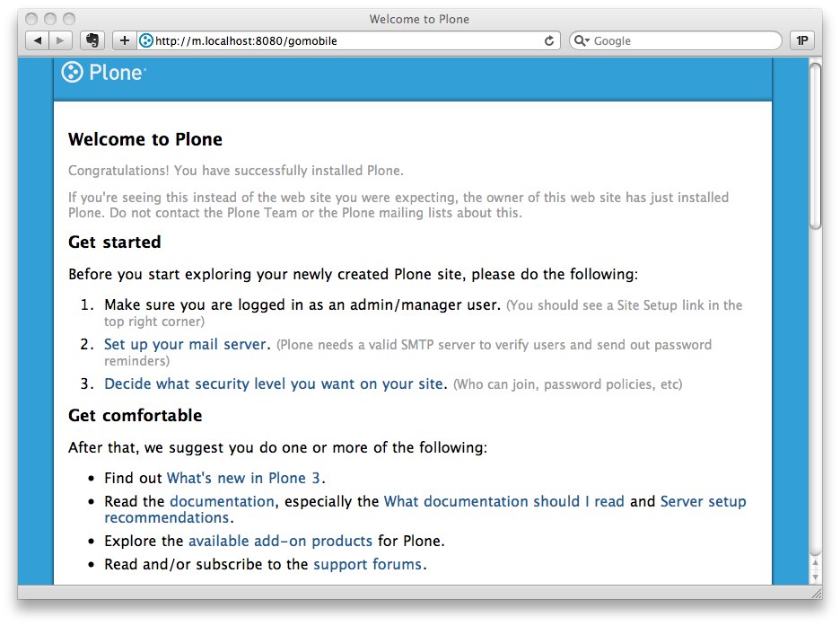Open 'What documentation should I read'
The height and width of the screenshot is (626, 840).
tap(503, 501)
